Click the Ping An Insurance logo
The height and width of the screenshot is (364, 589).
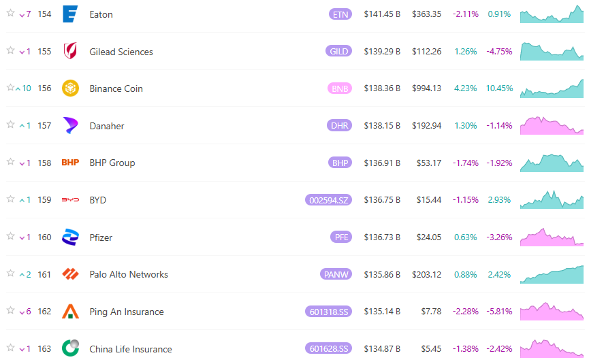click(x=70, y=312)
